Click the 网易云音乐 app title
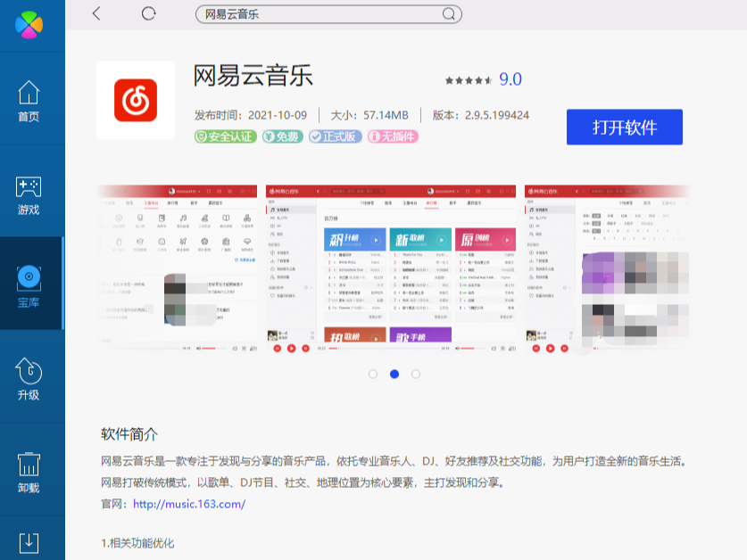 click(x=253, y=75)
